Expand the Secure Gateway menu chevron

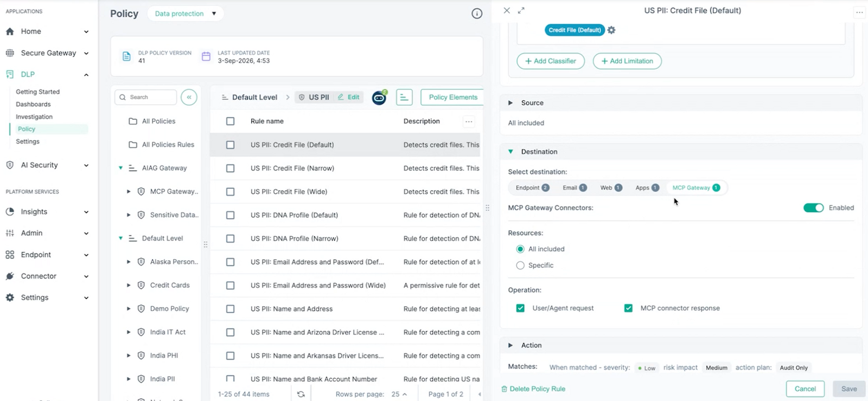point(86,53)
